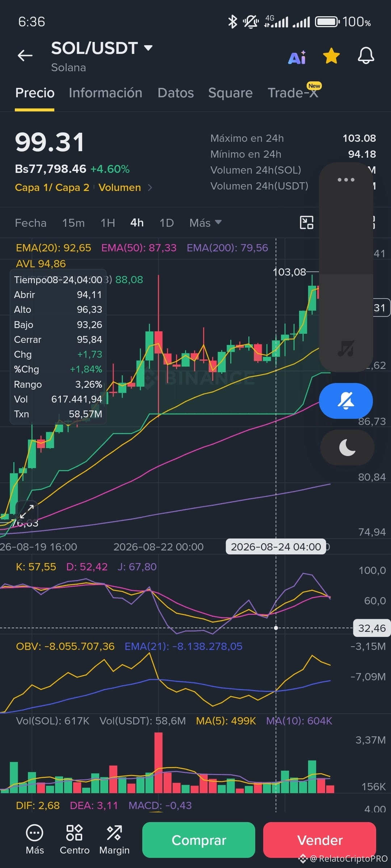Click the DIF: 2,68 MACD label

38,805
